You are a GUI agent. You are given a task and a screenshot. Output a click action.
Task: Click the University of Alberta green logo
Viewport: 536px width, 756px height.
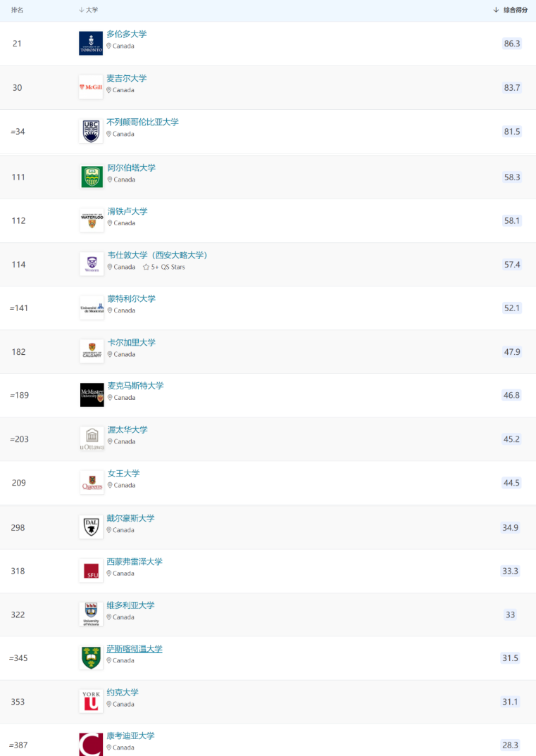92,177
